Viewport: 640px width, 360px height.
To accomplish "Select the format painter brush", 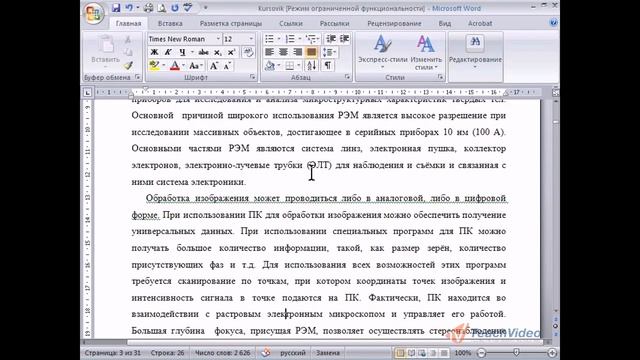I will pos(129,65).
